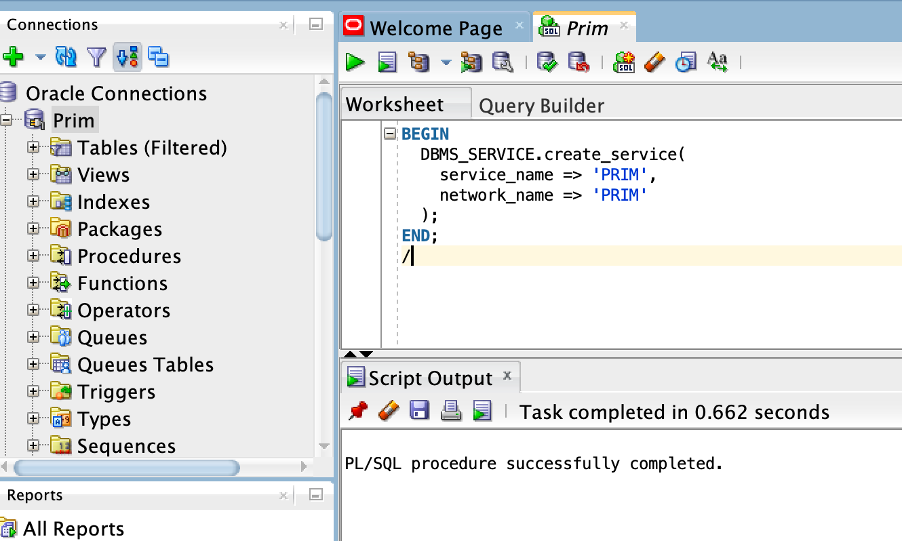902x542 pixels.
Task: Click the green plus New Connection icon
Action: point(13,57)
